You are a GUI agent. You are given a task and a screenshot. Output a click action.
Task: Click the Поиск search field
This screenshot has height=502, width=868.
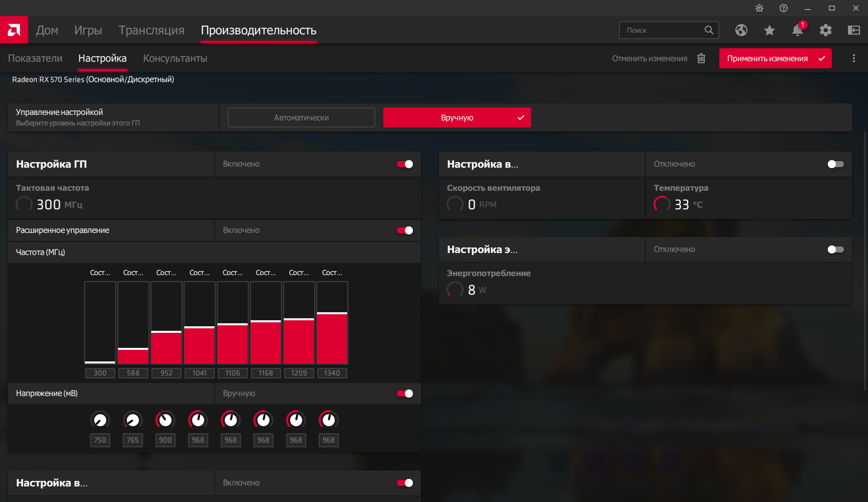point(669,30)
